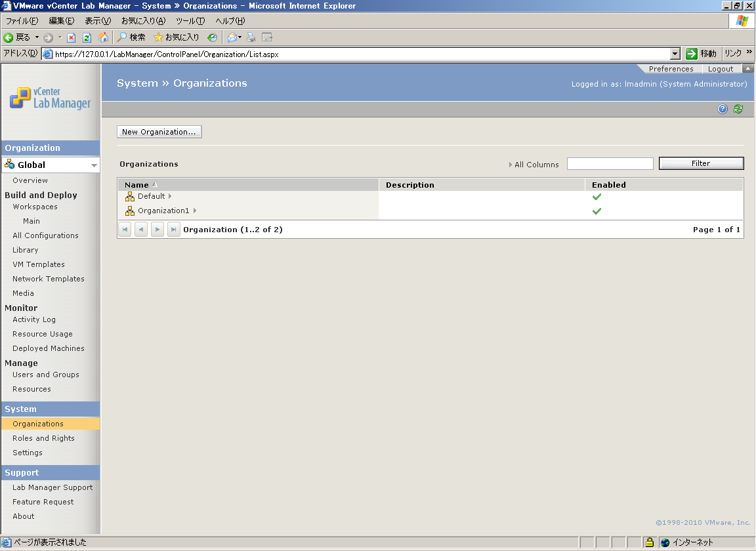Open Lab Manager Support link
This screenshot has height=551, width=756.
click(52, 487)
